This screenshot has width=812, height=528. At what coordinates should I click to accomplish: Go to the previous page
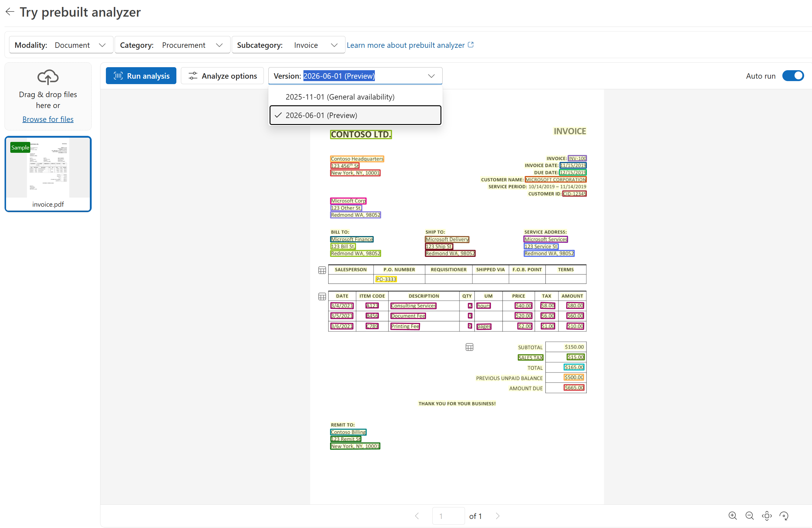[417, 516]
